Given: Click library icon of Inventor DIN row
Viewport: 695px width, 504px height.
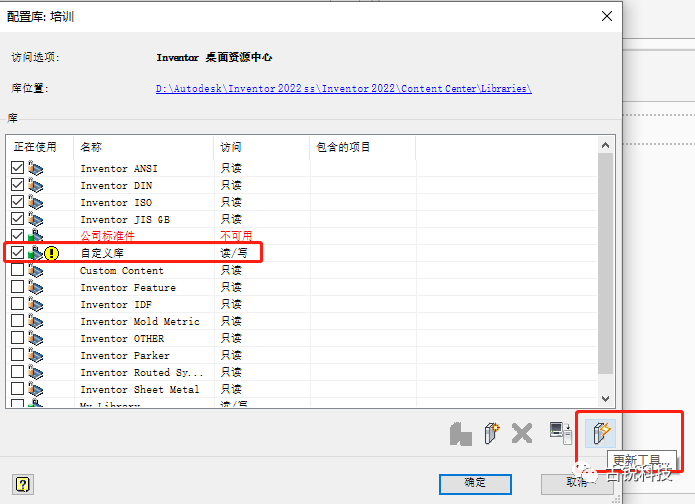Looking at the screenshot, I should (x=35, y=185).
